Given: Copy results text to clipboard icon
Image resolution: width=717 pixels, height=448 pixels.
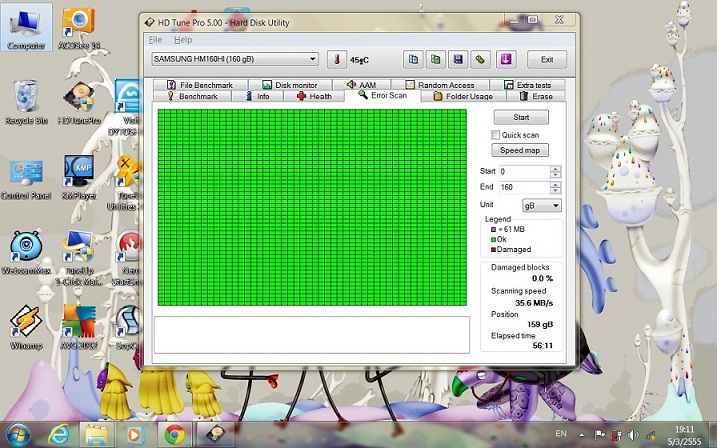Looking at the screenshot, I should pyautogui.click(x=411, y=59).
